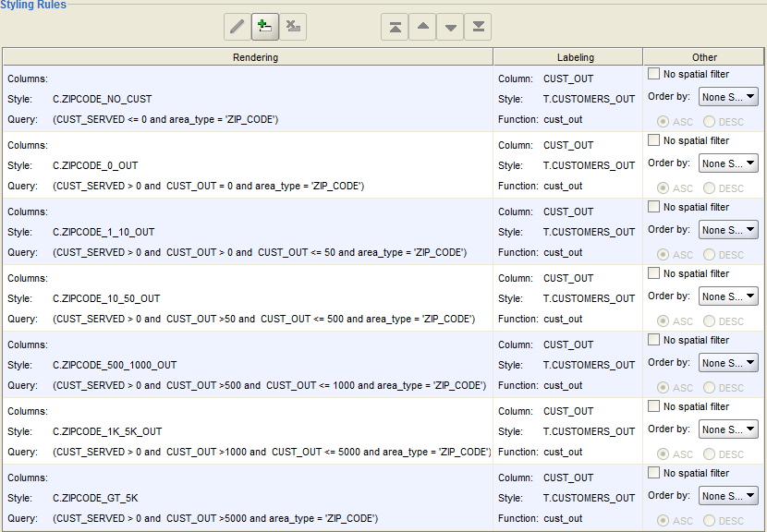
Task: Select ASC radio in ZIPCODE_NO_CUST row
Action: (x=663, y=122)
